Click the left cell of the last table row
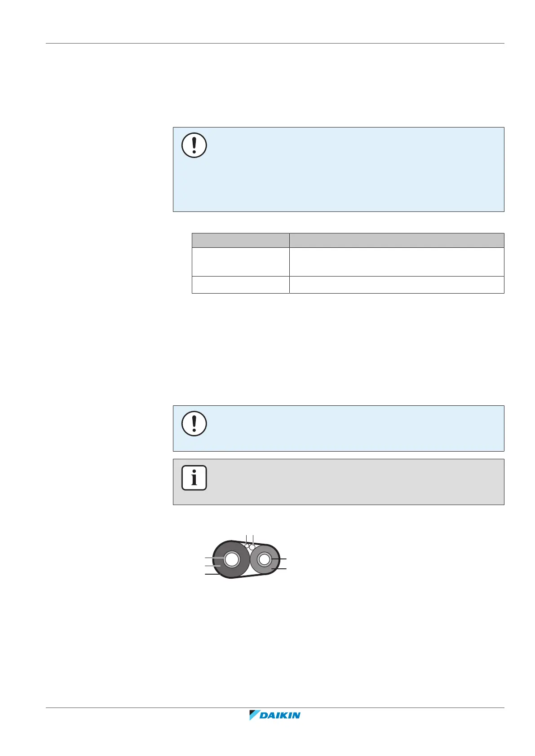Image resolution: width=535 pixels, height=756 pixels. tap(240, 285)
